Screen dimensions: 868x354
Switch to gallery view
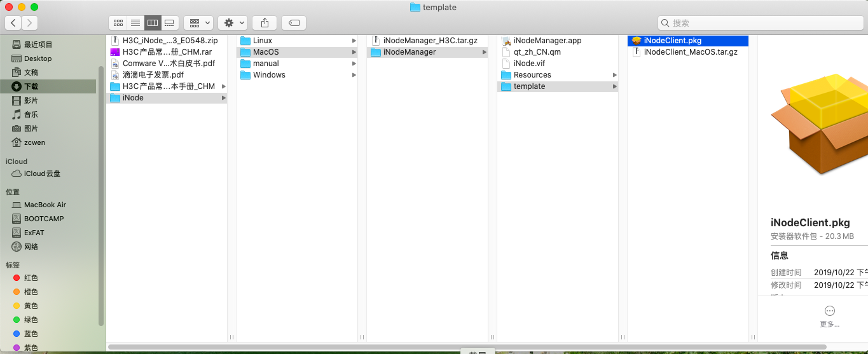click(x=169, y=23)
